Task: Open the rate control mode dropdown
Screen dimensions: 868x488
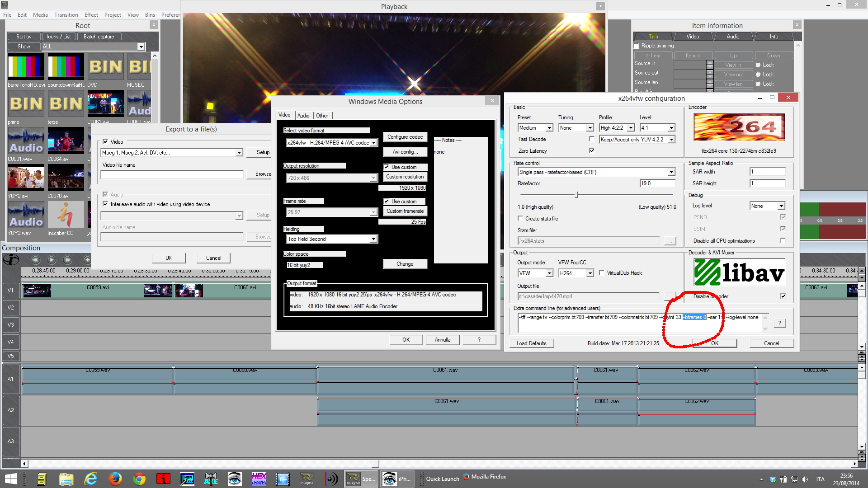Action: (671, 172)
